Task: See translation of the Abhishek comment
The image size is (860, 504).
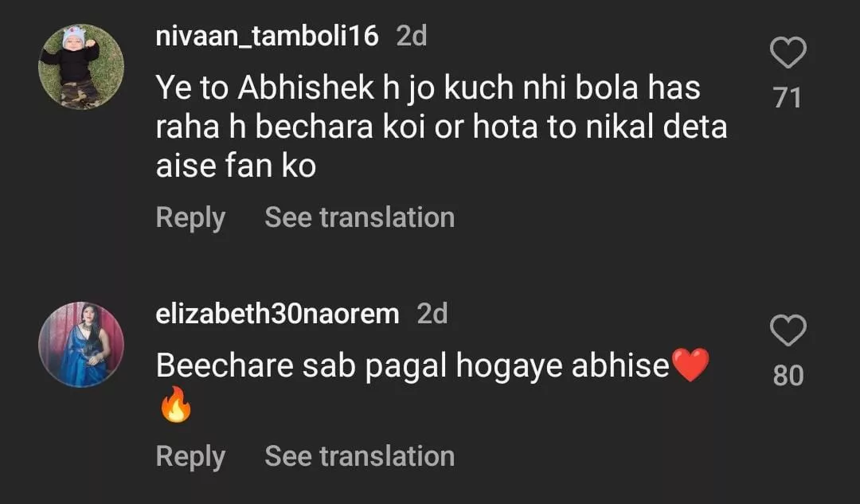Action: (359, 217)
